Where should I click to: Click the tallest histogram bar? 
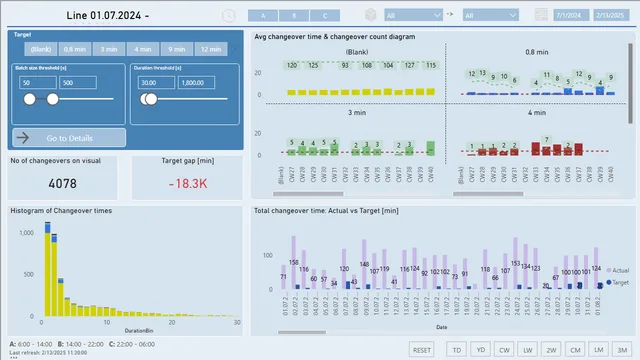(48, 269)
